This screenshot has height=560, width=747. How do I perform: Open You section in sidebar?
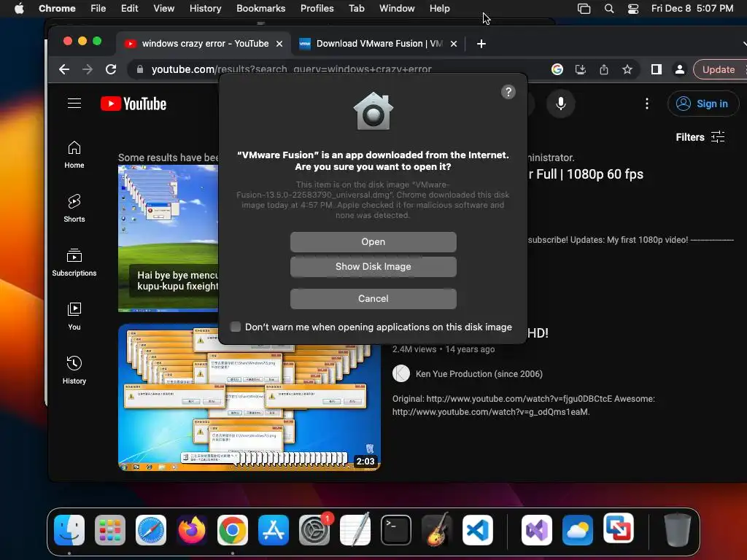(x=74, y=316)
